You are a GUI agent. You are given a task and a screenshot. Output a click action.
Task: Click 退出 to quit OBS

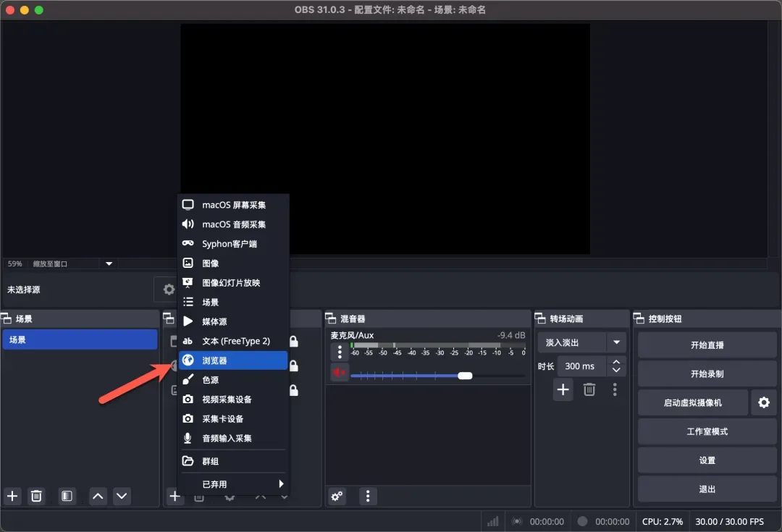707,489
